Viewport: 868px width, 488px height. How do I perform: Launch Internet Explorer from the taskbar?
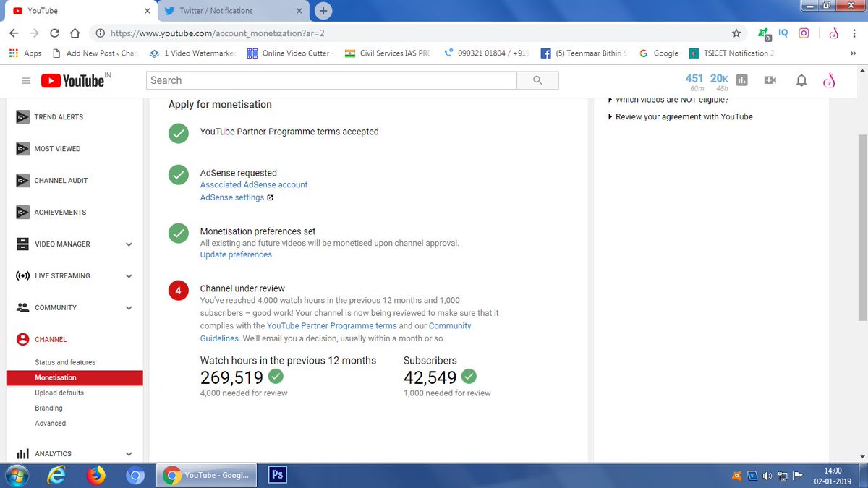[56, 475]
